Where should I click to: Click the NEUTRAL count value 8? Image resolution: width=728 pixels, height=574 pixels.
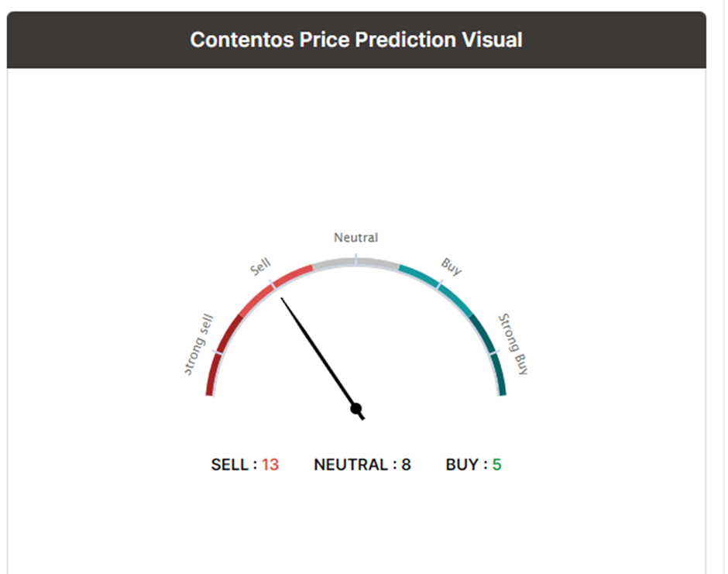[x=407, y=465]
